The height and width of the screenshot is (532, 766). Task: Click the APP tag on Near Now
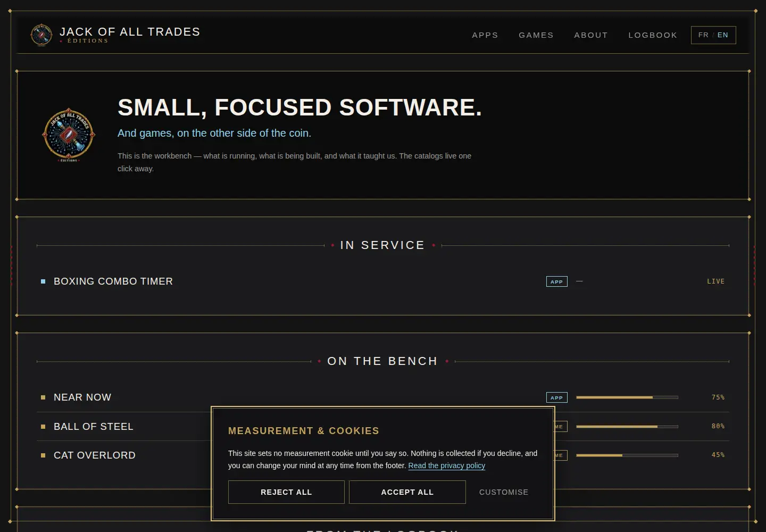coord(557,397)
